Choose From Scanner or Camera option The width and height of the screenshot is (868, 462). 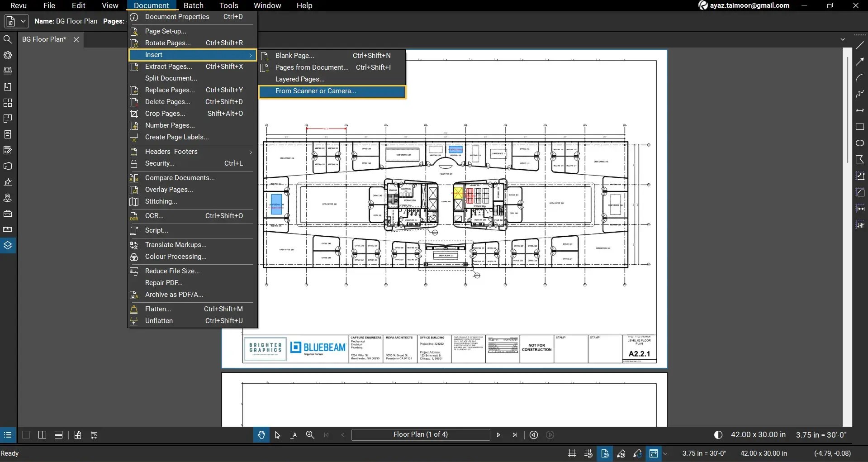click(x=314, y=91)
